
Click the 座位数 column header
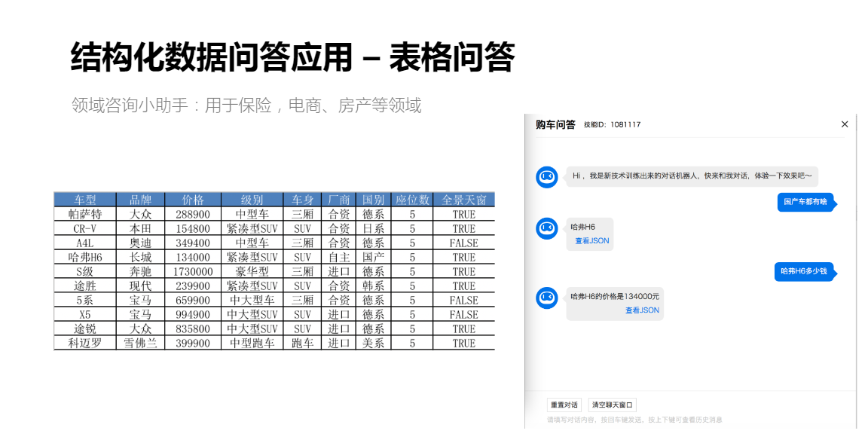[412, 200]
